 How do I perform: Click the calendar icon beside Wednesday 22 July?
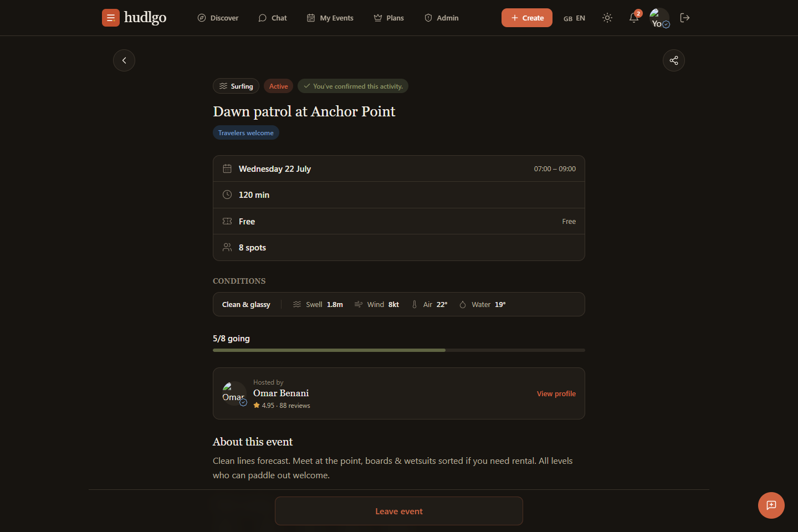(x=227, y=168)
